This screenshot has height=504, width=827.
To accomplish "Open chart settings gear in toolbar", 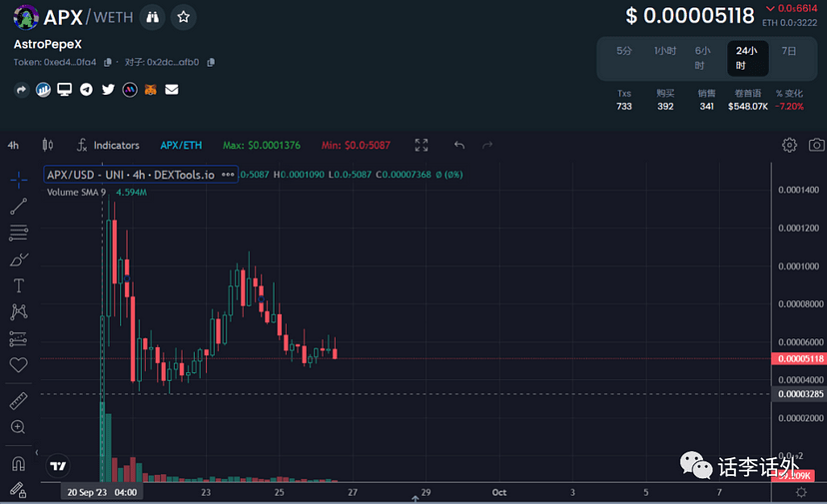I will coord(789,145).
